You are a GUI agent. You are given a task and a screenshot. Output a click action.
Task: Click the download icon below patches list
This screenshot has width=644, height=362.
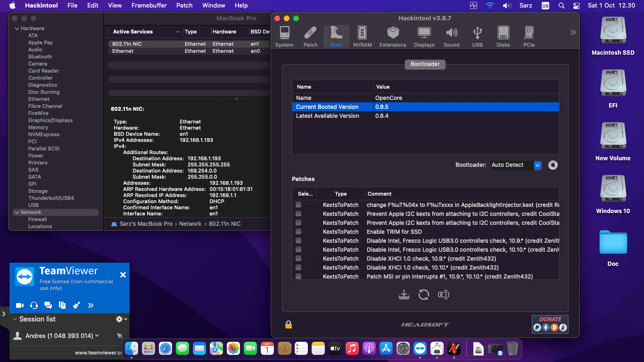[x=404, y=295]
